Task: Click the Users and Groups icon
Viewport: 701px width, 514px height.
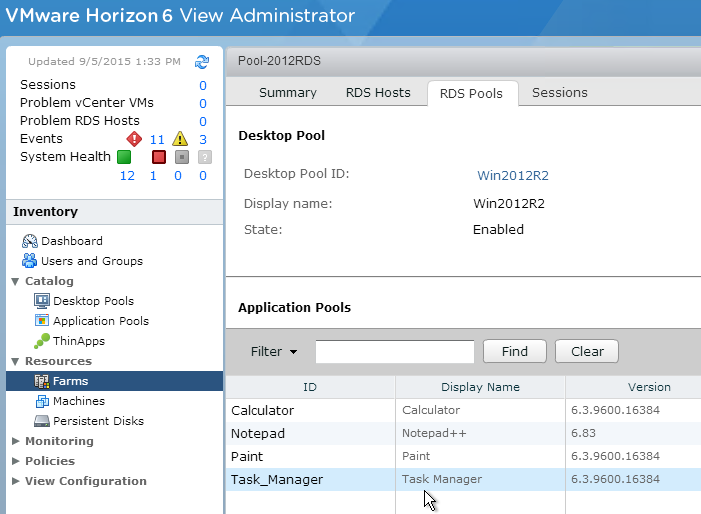Action: click(x=30, y=261)
